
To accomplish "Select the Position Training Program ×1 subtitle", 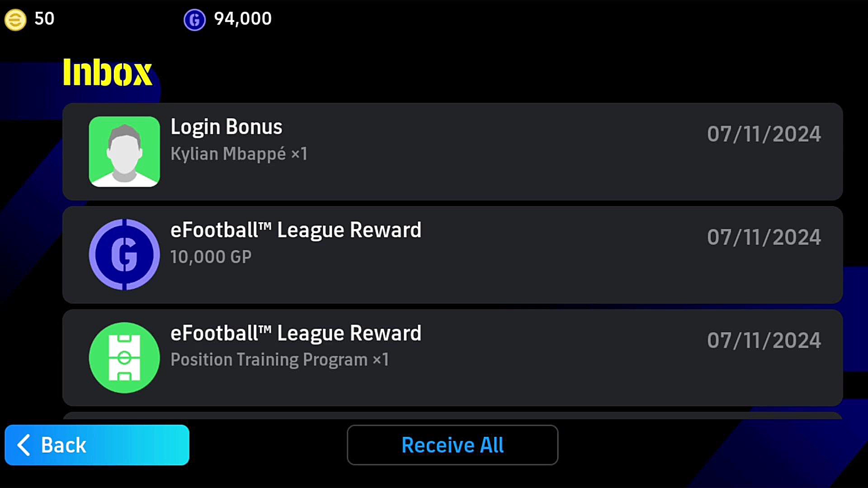I will tap(280, 360).
